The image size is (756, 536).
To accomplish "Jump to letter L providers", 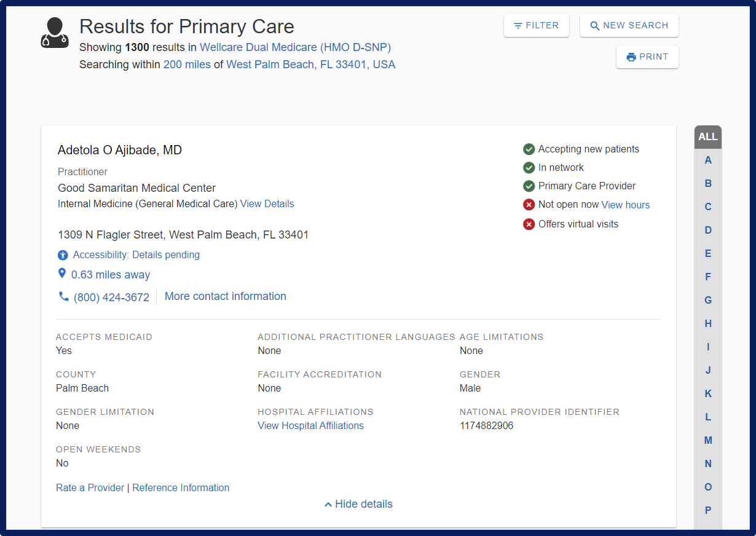I will click(708, 417).
